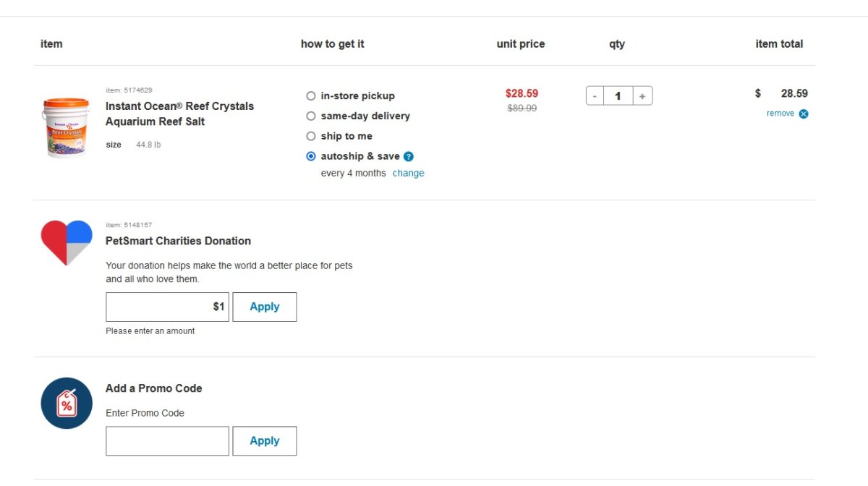This screenshot has width=868, height=486.
Task: Select the ship to me option
Action: click(311, 136)
